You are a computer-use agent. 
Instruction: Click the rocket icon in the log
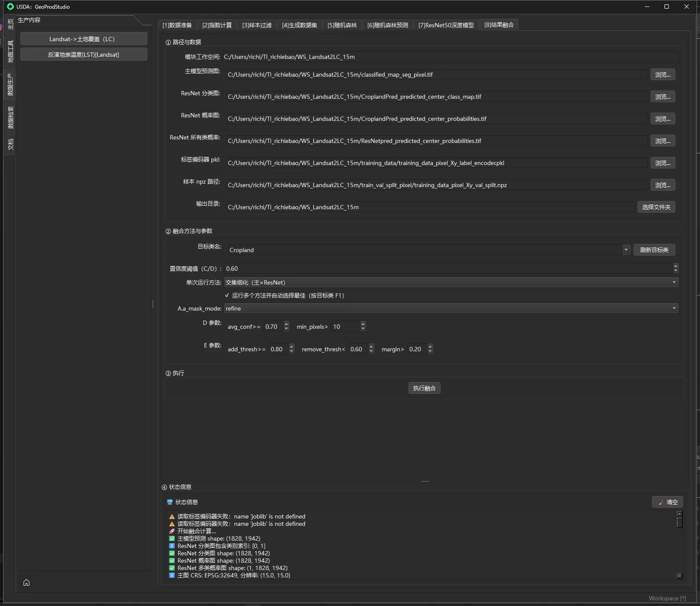click(172, 531)
